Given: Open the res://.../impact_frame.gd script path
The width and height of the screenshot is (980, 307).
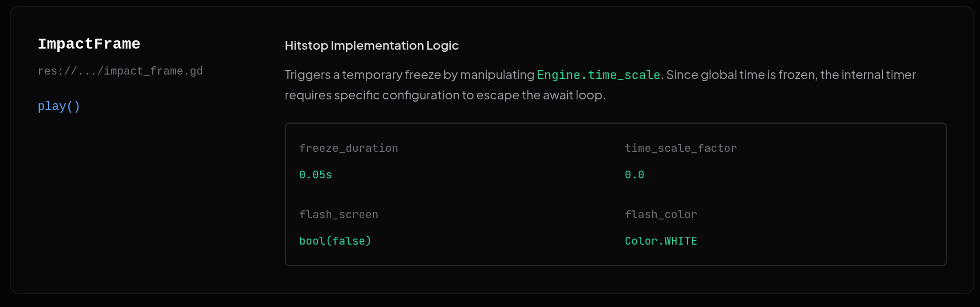Looking at the screenshot, I should point(120,71).
